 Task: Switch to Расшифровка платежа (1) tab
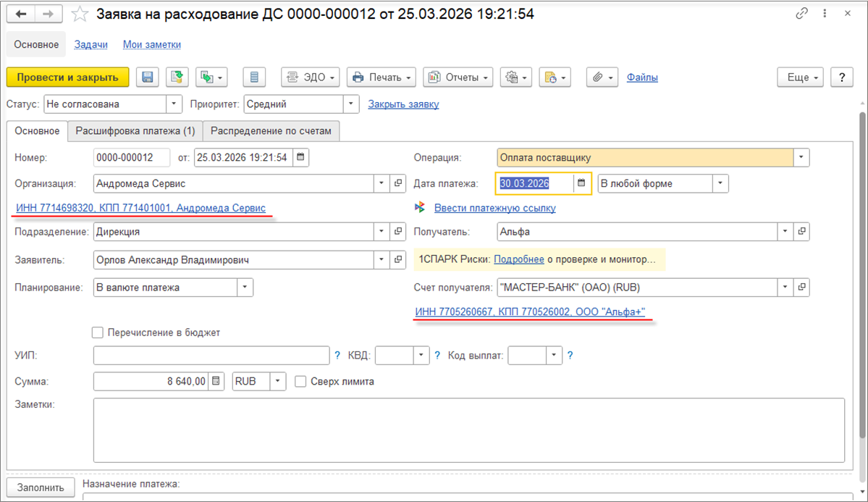tap(135, 131)
